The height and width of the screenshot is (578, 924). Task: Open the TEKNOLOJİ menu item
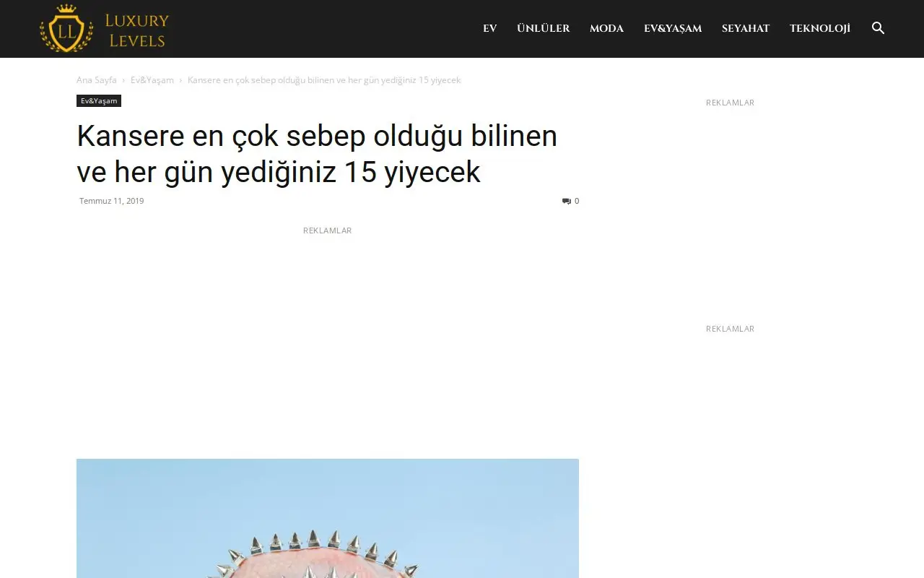(x=820, y=29)
